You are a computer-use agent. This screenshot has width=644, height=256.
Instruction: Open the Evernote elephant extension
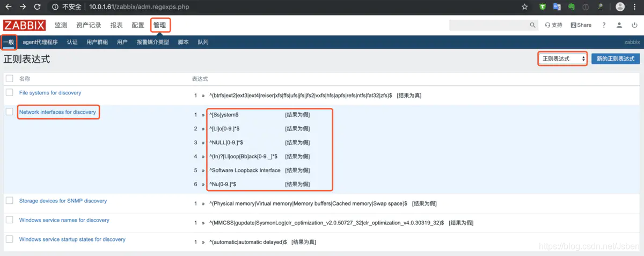pyautogui.click(x=572, y=7)
